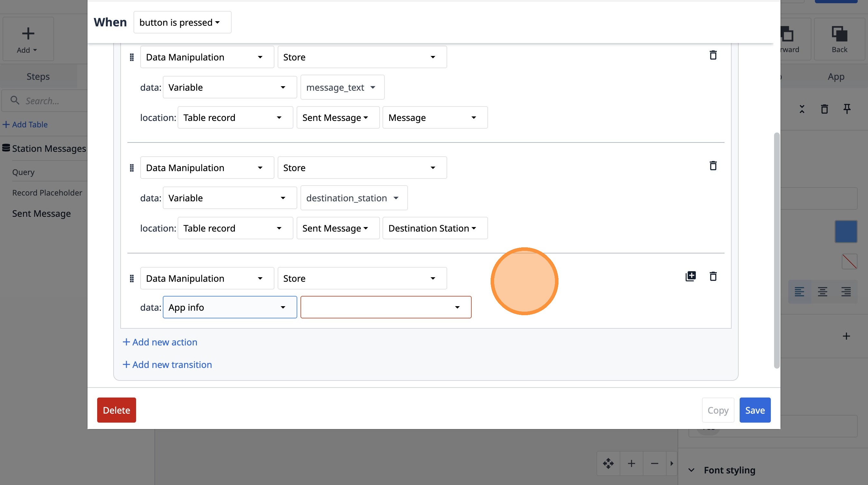868x485 pixels.
Task: Open the App info data source dropdown
Action: coord(229,307)
